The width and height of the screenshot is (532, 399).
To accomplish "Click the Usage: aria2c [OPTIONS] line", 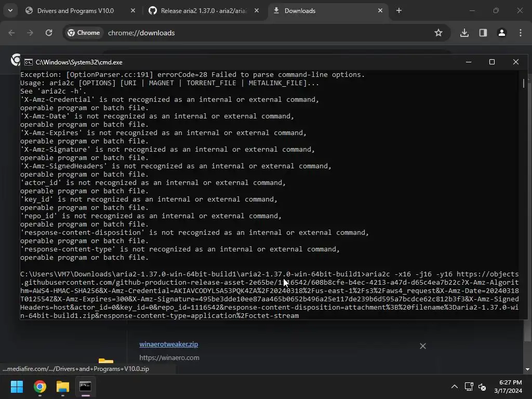I will [x=169, y=83].
